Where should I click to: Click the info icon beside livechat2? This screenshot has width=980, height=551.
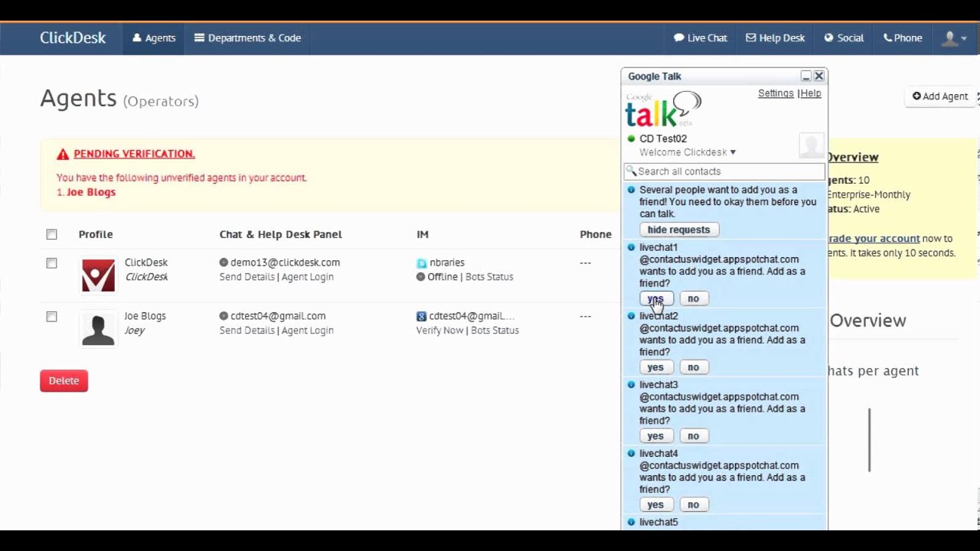point(632,315)
